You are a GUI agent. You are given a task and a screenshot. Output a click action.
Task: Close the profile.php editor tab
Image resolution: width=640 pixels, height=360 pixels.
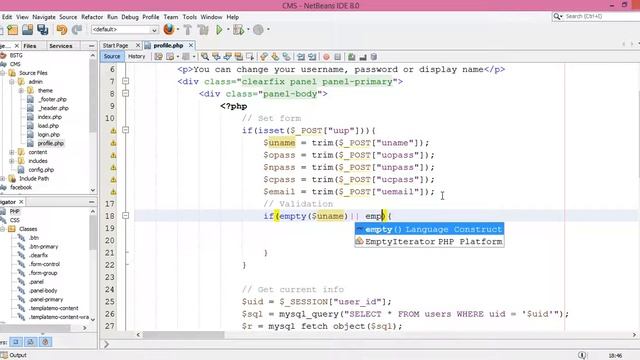click(x=191, y=45)
